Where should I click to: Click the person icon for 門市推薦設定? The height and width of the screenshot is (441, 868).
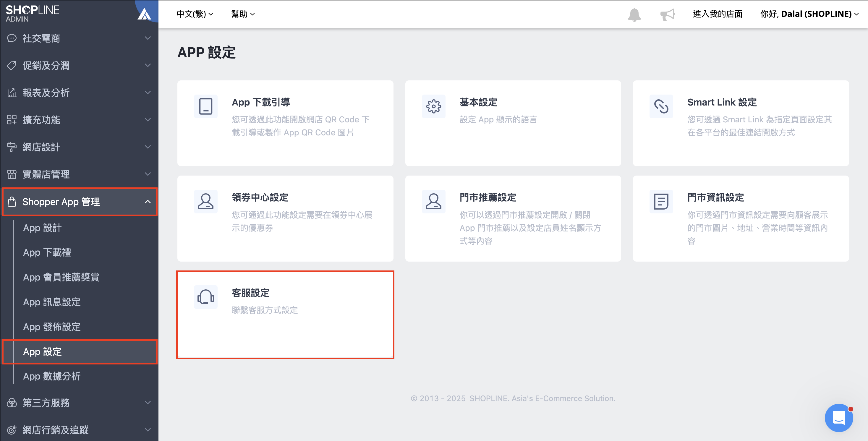click(433, 202)
